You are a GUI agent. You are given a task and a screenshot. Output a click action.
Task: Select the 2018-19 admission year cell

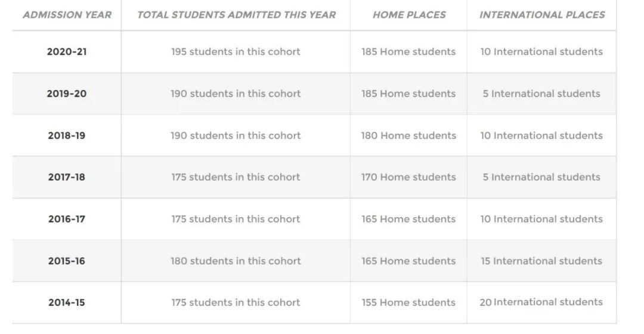coord(67,135)
